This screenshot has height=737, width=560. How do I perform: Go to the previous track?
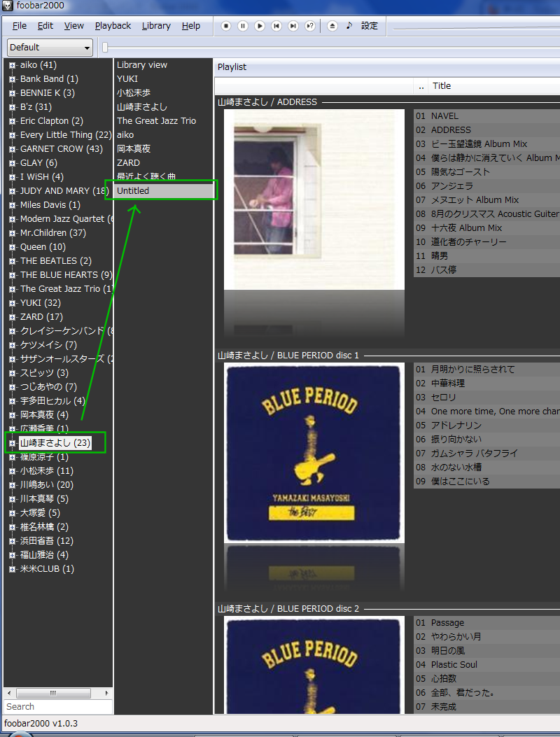[276, 26]
